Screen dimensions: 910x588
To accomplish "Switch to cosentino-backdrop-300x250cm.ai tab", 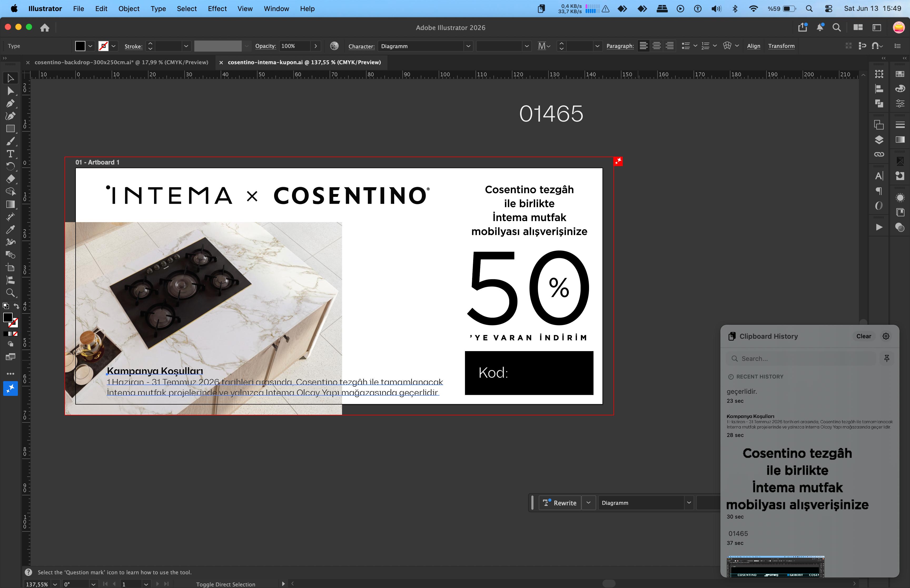I will [x=121, y=62].
